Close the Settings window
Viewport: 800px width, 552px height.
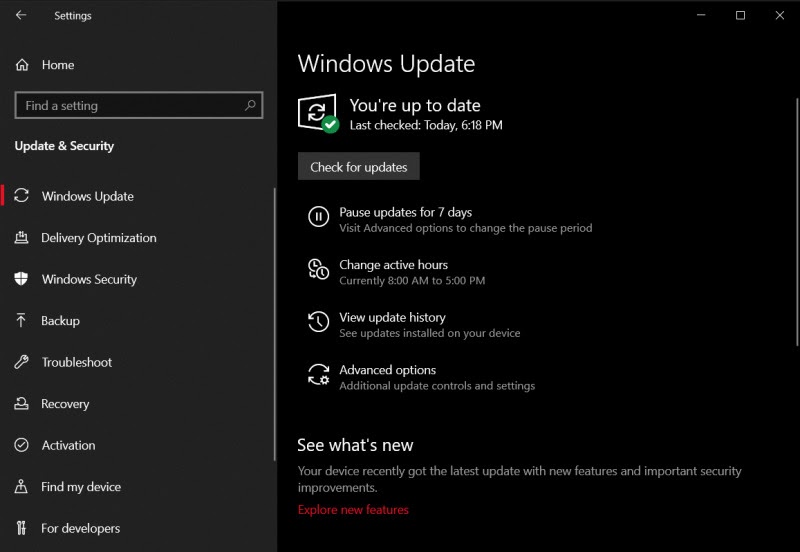[x=780, y=15]
